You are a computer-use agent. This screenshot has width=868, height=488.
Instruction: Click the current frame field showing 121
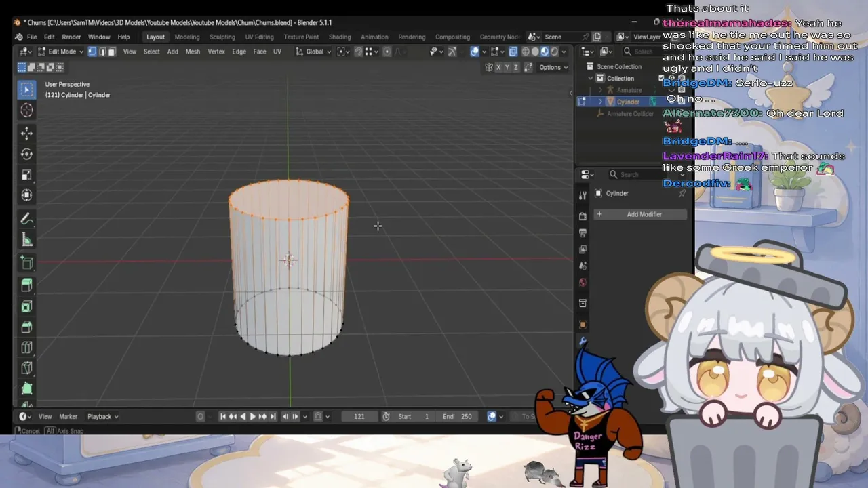[359, 416]
